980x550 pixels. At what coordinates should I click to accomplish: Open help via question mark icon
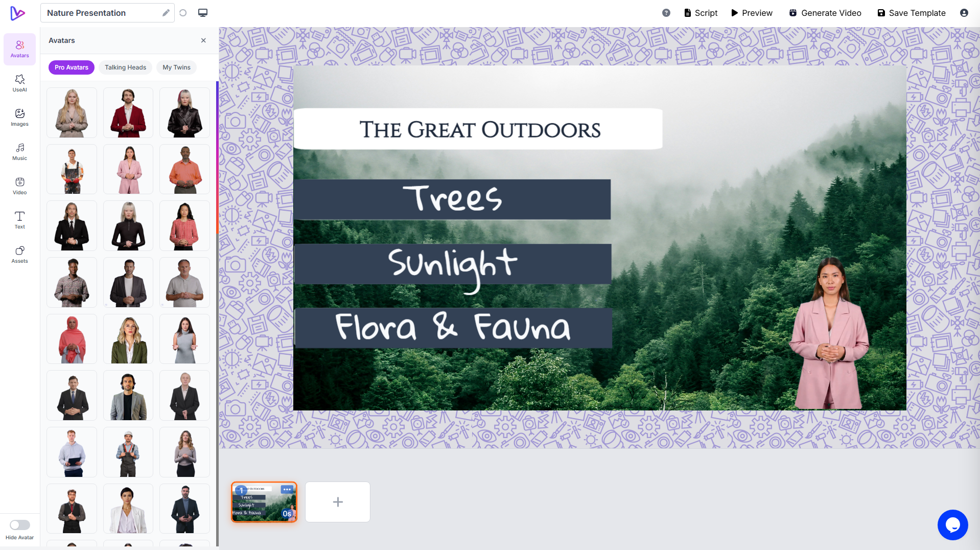click(x=666, y=13)
